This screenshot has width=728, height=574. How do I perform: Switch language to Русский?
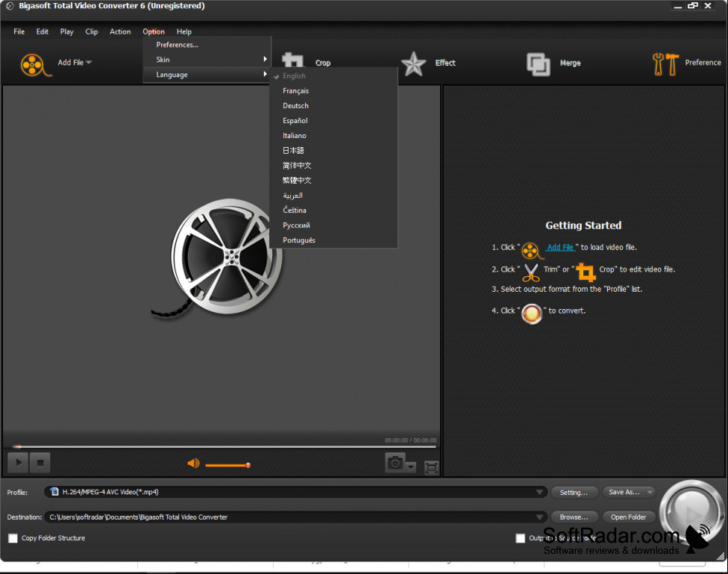click(334, 225)
